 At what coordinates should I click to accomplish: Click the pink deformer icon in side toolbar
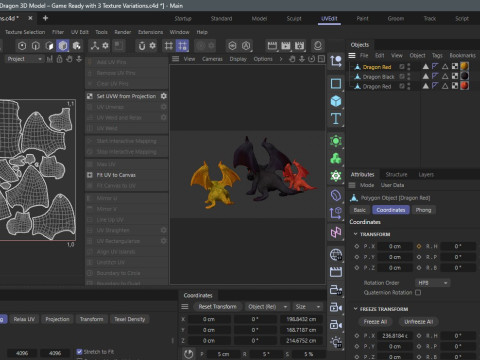(x=336, y=232)
